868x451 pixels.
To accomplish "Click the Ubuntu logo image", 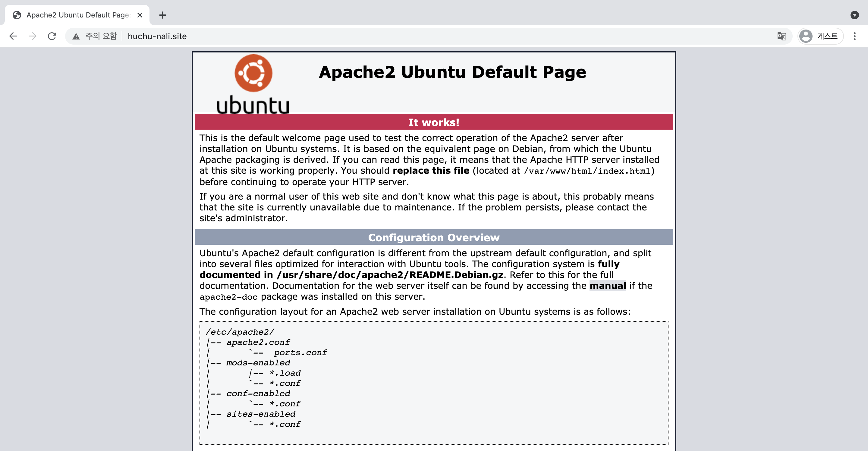I will (253, 84).
